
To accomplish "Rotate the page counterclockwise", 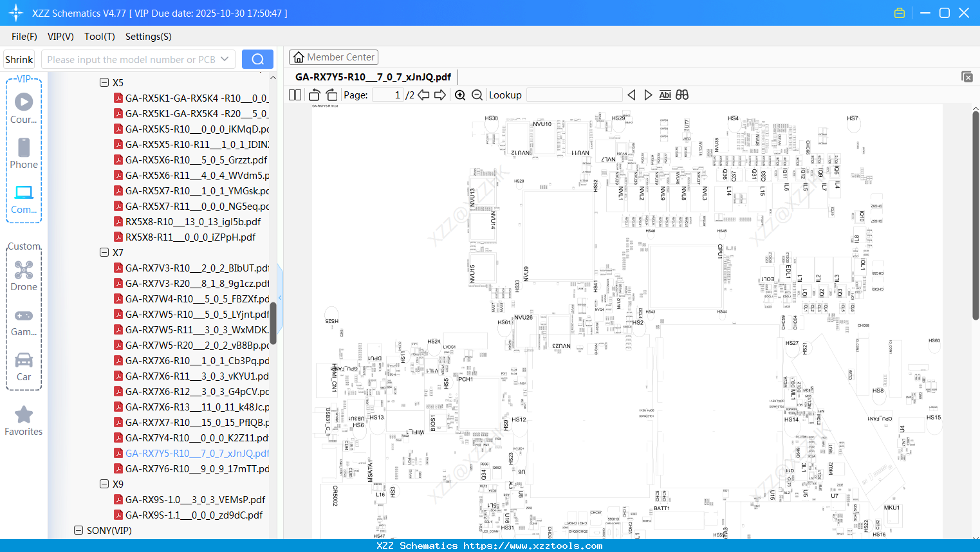I will (x=315, y=95).
